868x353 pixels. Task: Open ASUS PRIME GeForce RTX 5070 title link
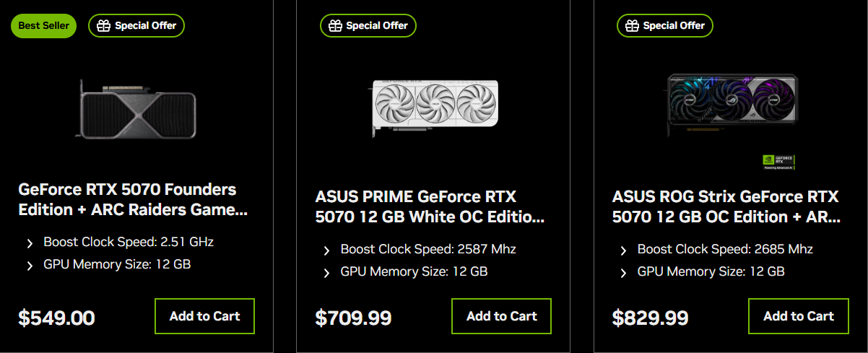coord(430,206)
